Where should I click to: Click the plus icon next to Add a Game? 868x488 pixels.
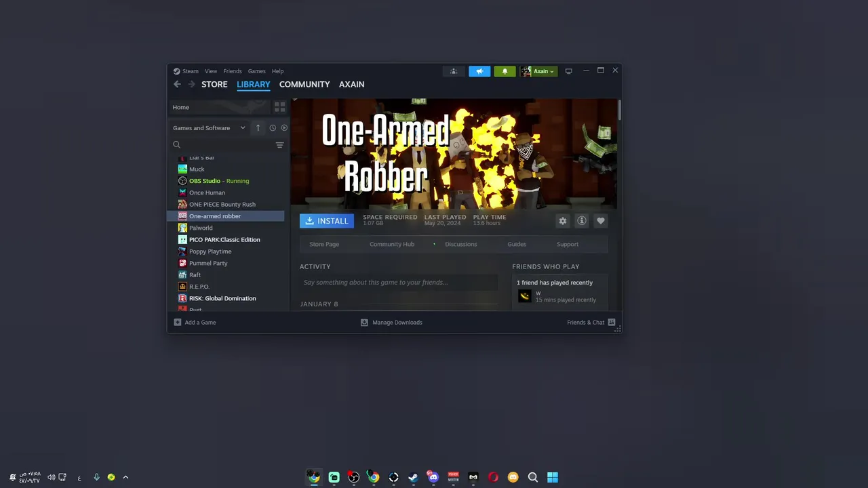[178, 323]
